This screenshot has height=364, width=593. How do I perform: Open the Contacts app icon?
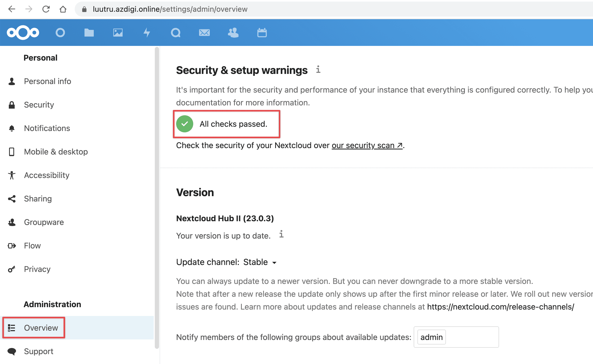tap(233, 33)
